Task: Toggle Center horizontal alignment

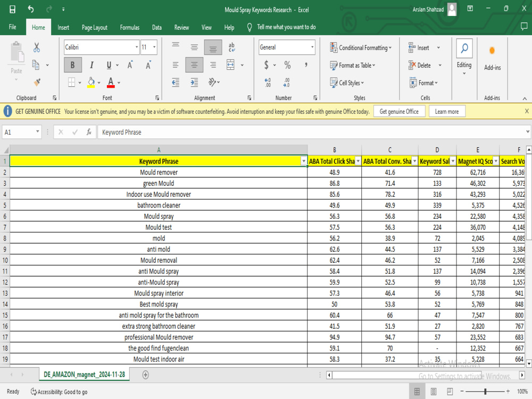Action: [194, 65]
